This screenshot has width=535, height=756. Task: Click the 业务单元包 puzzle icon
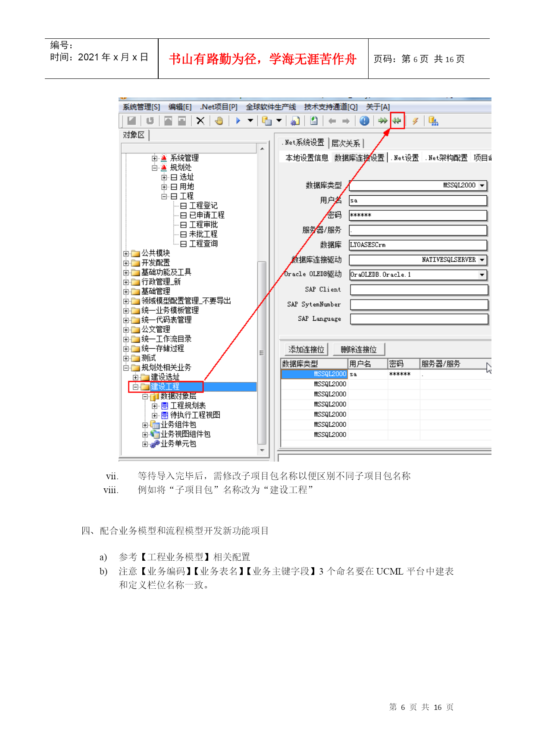(155, 444)
